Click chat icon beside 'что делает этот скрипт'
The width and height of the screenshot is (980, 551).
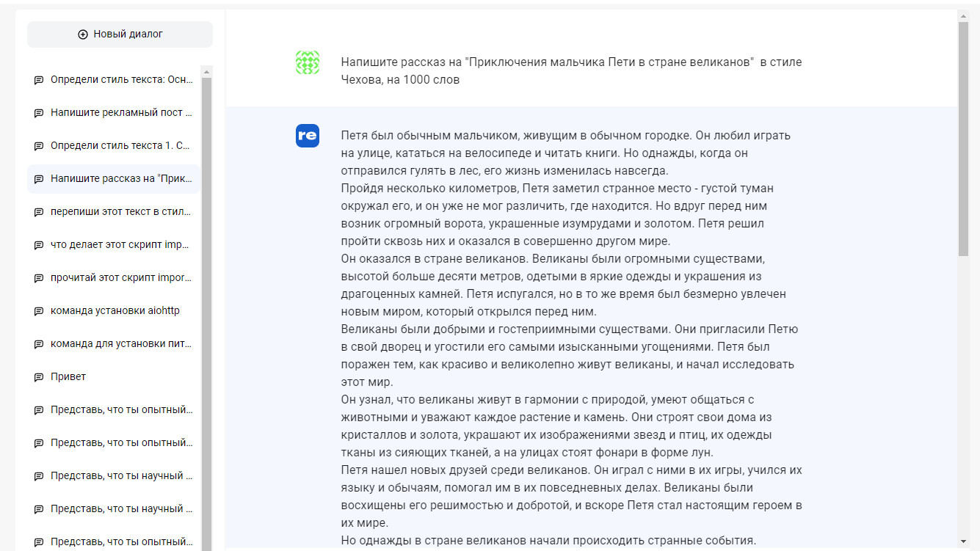pyautogui.click(x=39, y=245)
